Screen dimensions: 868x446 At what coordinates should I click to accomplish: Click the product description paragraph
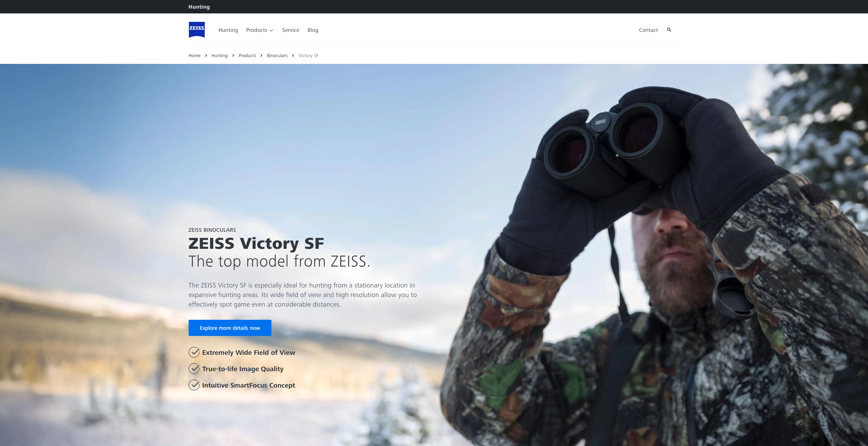point(303,295)
